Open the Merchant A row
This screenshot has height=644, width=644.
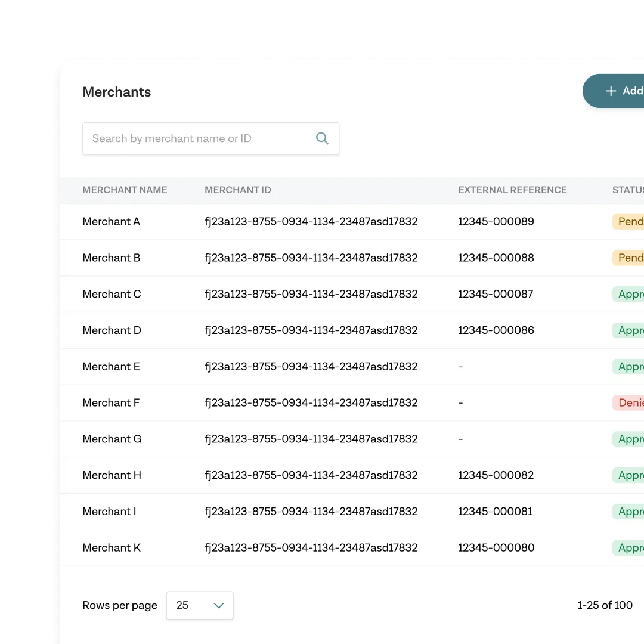click(352, 222)
